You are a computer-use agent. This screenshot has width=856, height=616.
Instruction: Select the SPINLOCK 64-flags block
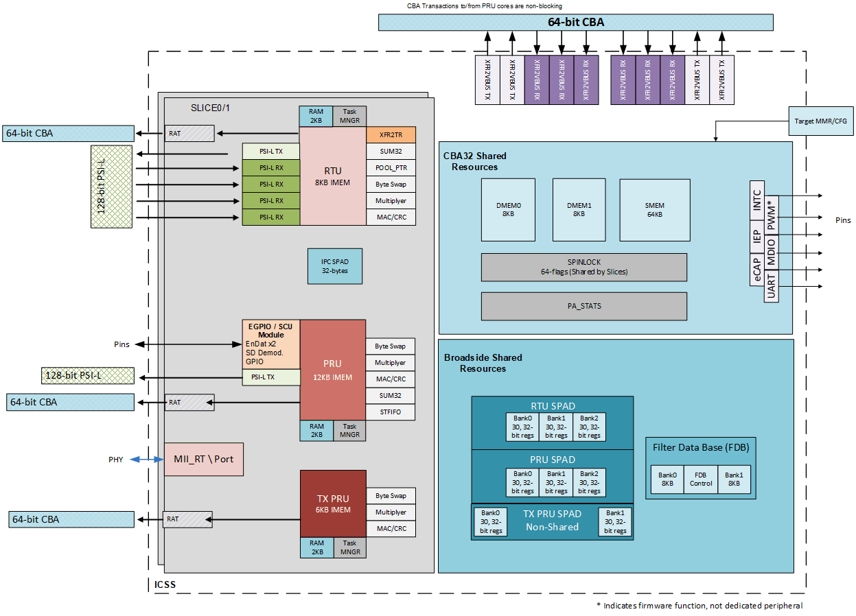click(x=583, y=267)
